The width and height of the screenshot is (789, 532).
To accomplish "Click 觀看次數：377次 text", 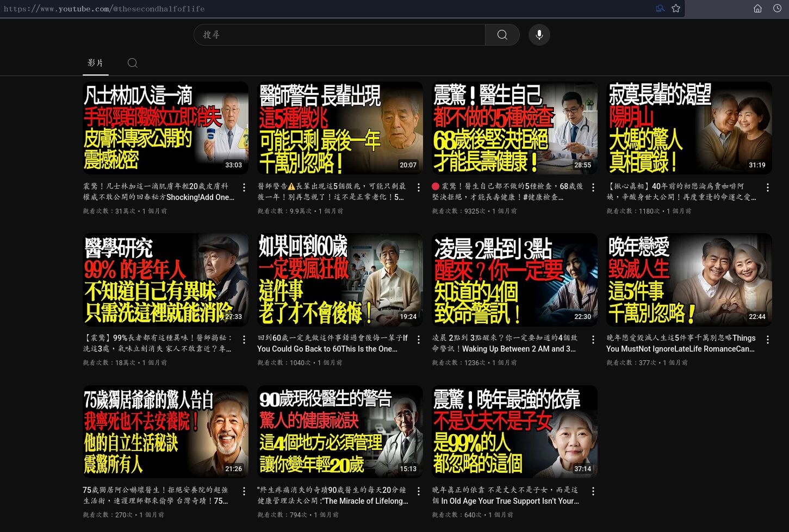I will pyautogui.click(x=631, y=362).
